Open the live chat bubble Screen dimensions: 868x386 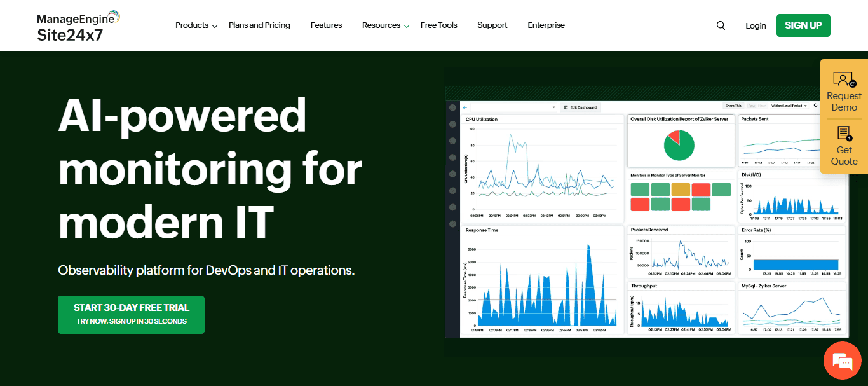coord(842,361)
